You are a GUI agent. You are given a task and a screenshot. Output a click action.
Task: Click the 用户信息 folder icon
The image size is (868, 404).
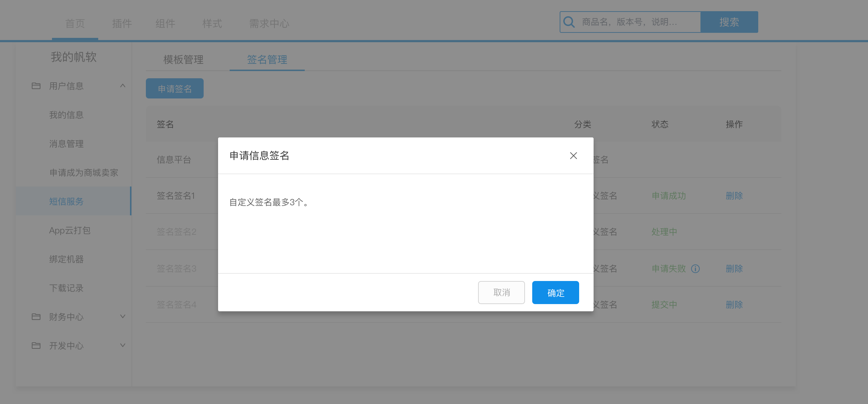tap(36, 86)
